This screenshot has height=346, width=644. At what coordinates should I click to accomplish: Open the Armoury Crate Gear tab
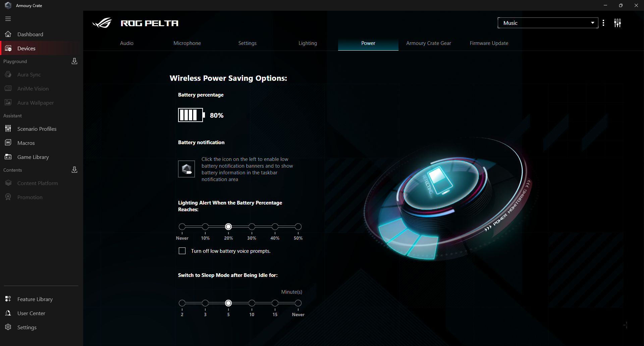(429, 43)
